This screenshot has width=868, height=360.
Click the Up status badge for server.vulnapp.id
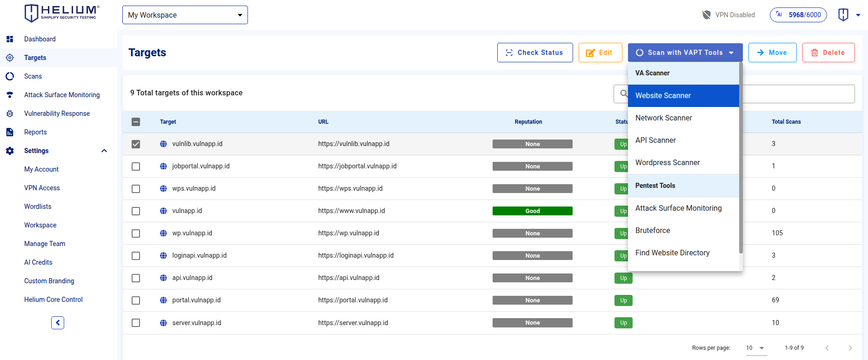coord(623,323)
